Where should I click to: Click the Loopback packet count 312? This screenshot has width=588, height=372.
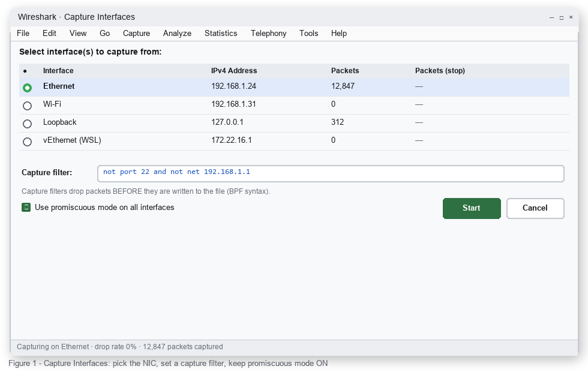tap(337, 122)
